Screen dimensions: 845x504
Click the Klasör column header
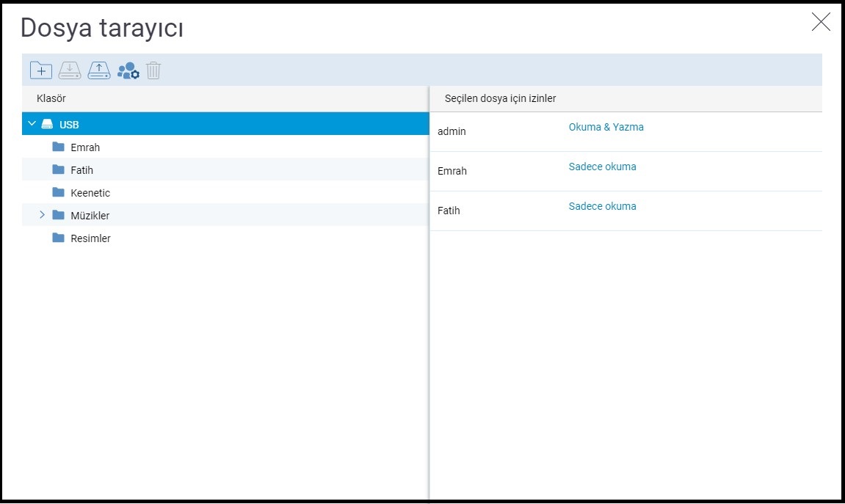51,98
